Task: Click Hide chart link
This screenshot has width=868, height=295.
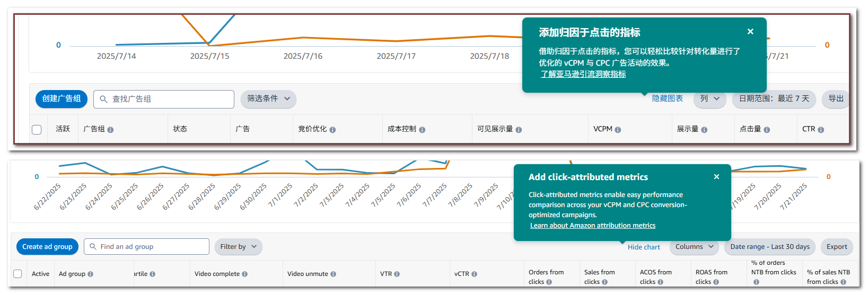Action: point(644,247)
